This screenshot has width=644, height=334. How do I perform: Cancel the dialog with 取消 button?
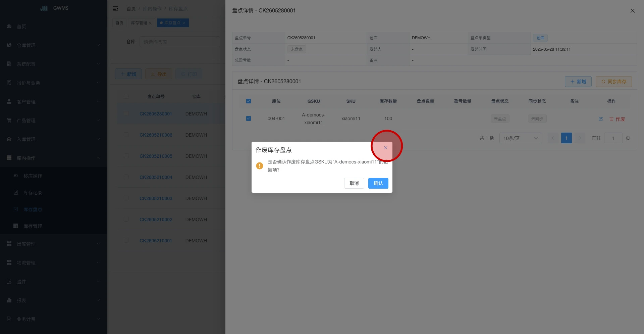354,183
